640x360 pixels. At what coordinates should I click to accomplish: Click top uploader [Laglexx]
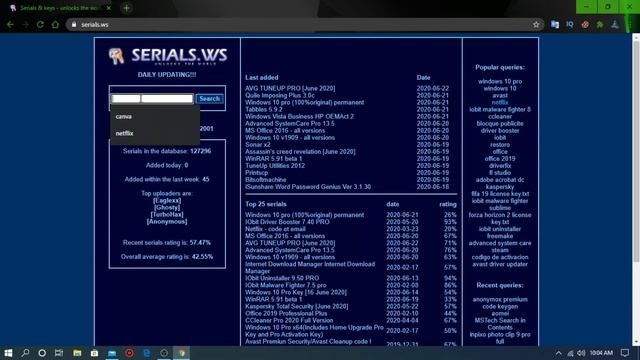[167, 200]
